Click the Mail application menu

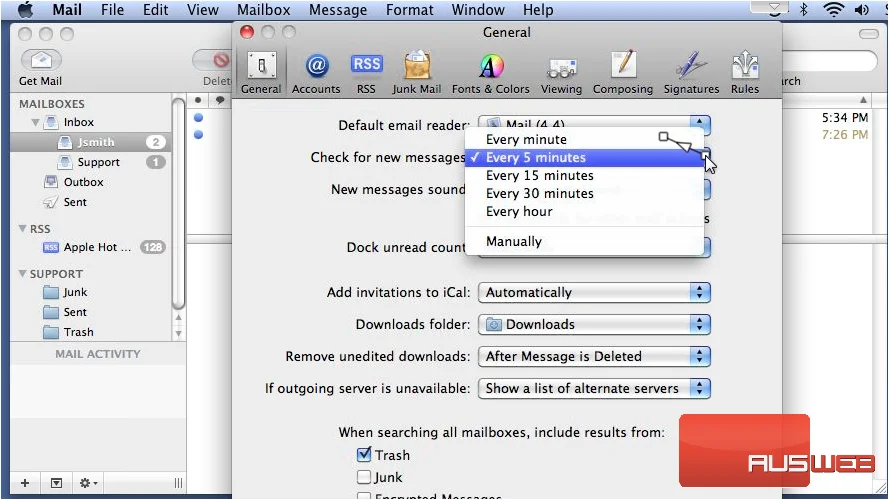click(x=67, y=10)
